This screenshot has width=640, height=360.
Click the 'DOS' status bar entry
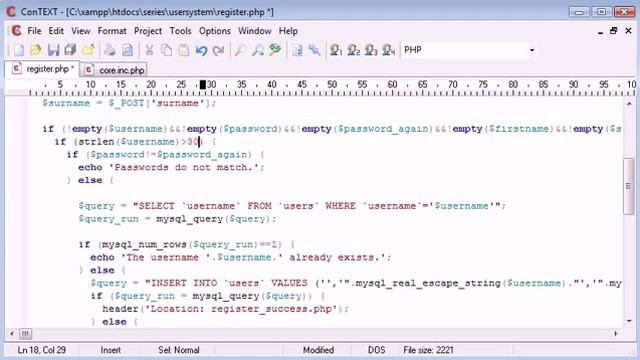(376, 350)
